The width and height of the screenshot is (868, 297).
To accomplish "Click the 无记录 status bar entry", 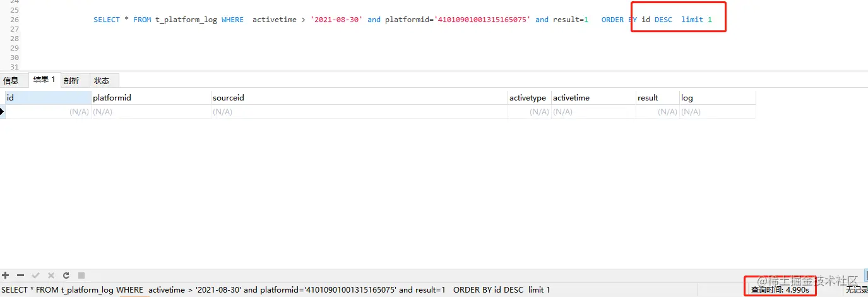I will (x=857, y=290).
